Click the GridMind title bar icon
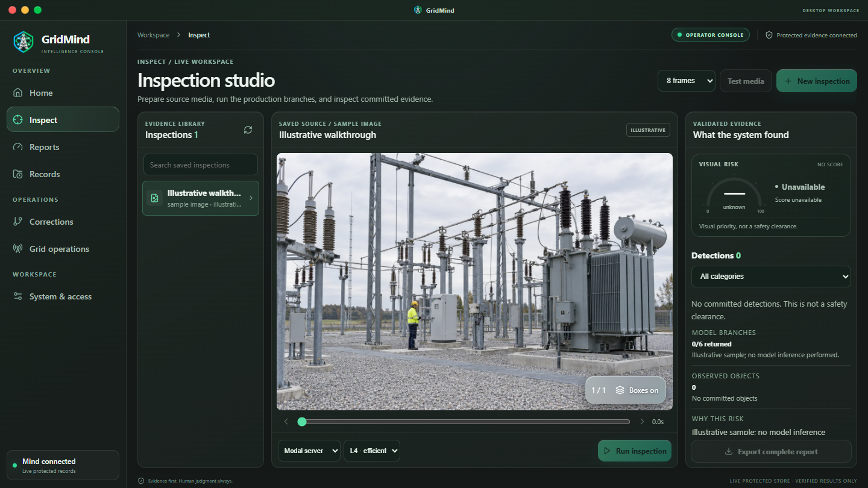 418,10
